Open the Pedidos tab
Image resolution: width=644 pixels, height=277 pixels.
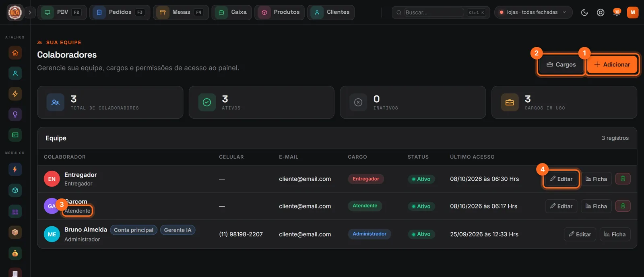(120, 12)
